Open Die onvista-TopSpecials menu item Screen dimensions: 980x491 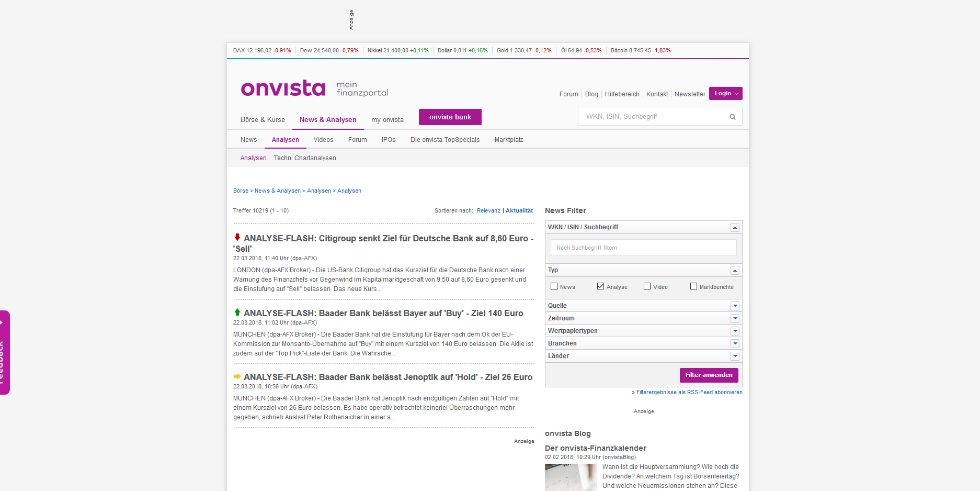click(x=445, y=140)
